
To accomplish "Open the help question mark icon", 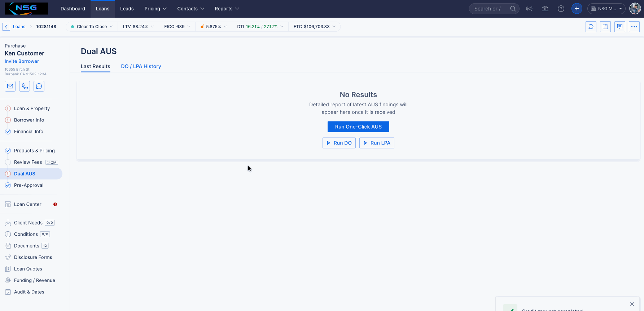I will tap(561, 9).
